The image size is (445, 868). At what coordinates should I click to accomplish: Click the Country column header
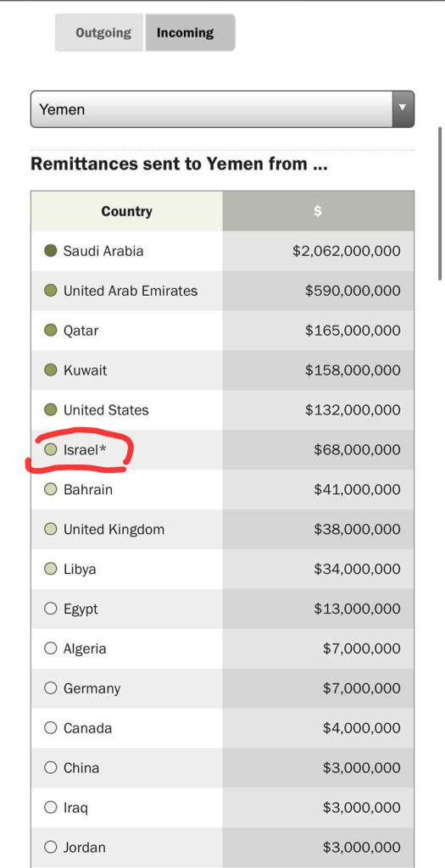(x=127, y=211)
